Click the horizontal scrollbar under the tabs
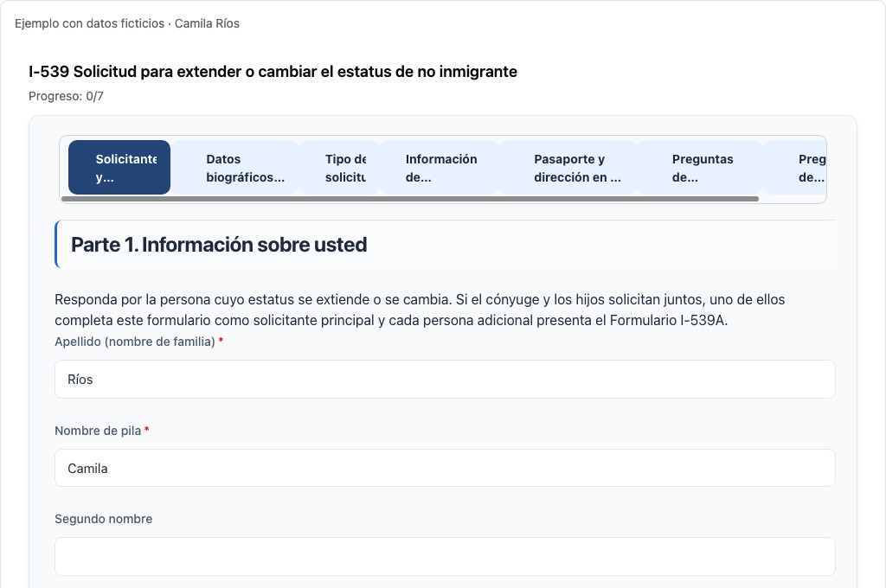This screenshot has height=588, width=886. 410,199
